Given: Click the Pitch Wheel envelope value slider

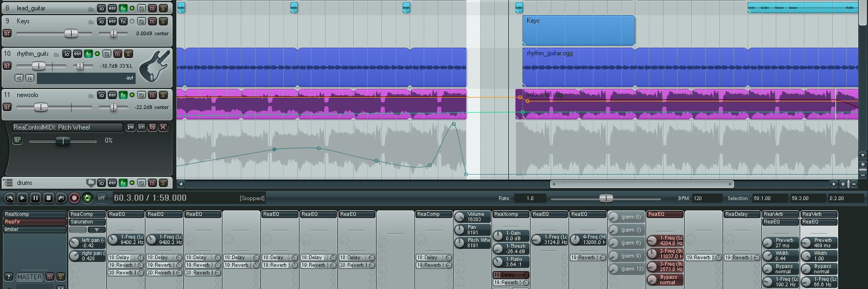Looking at the screenshot, I should (x=63, y=141).
